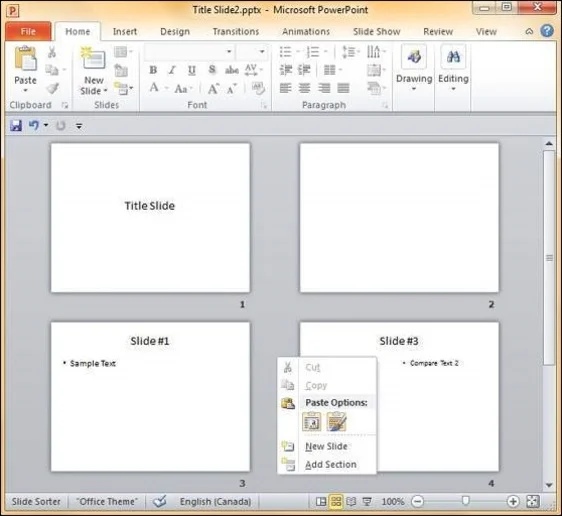Toggle Align Text Right

[x=324, y=88]
